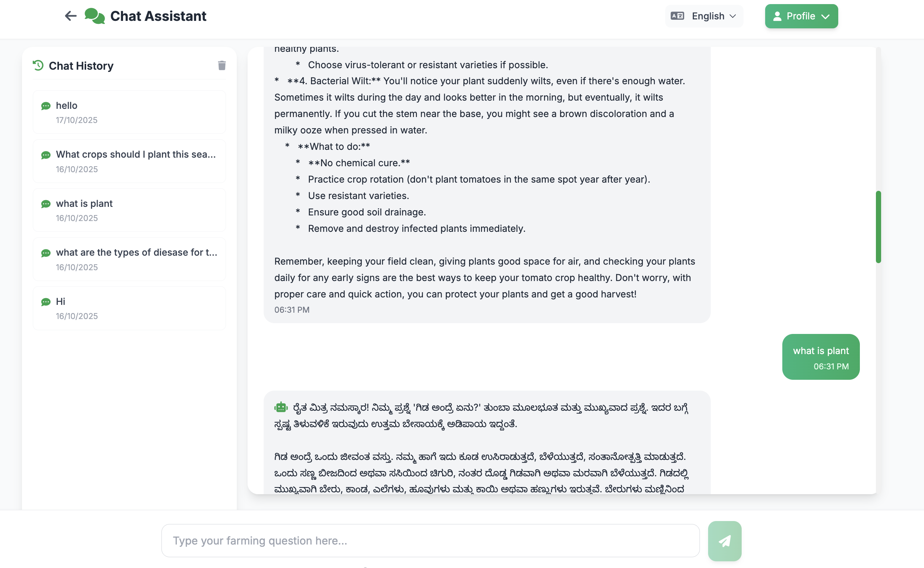Click the Chat Assistant logo icon
Screen dimensions: 924x568
[x=94, y=16]
